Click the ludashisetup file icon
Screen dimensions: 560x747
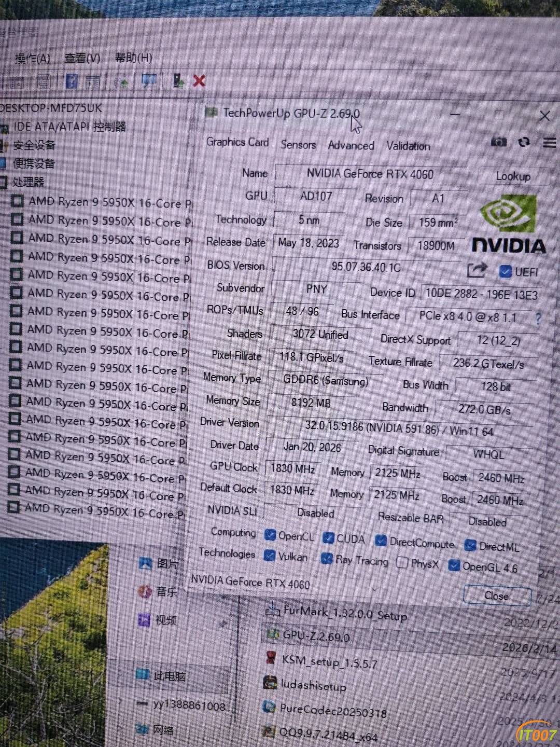click(x=270, y=682)
